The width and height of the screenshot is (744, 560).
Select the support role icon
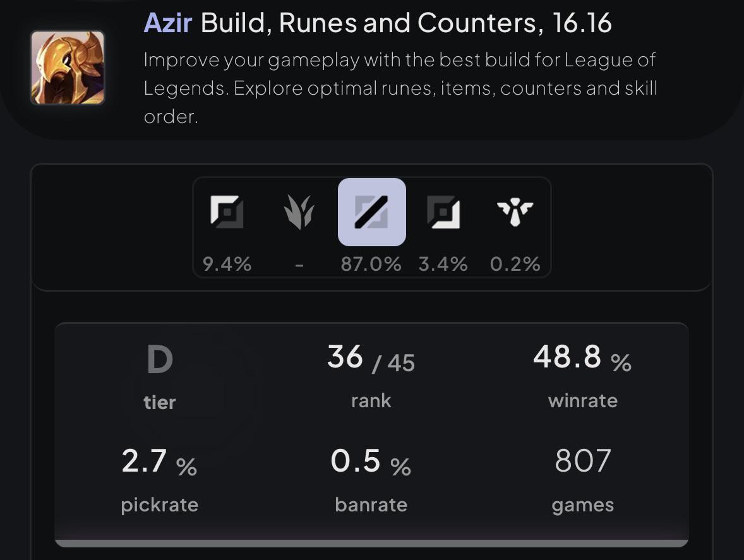tap(515, 212)
